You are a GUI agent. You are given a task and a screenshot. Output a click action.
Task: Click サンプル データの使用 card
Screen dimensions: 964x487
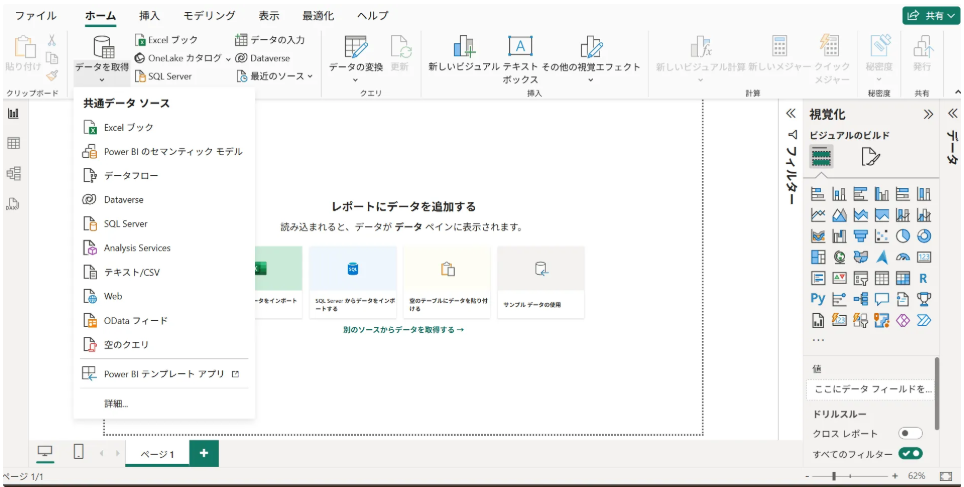click(540, 282)
